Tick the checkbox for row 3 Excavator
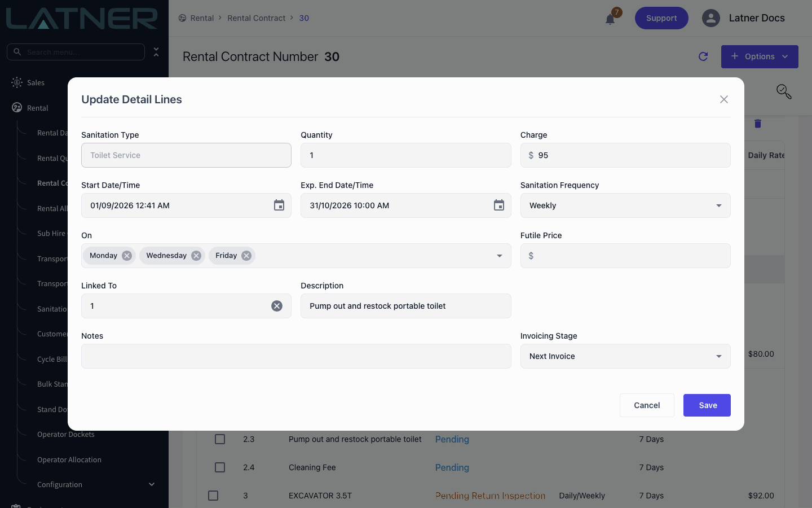This screenshot has width=812, height=508. click(x=213, y=496)
